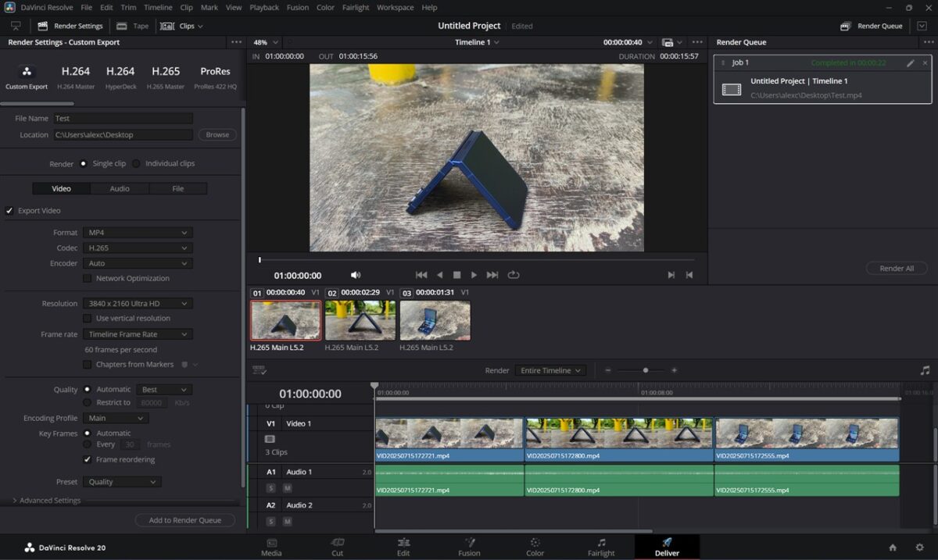This screenshot has height=560, width=938.
Task: Click the loop playback icon
Action: [514, 275]
